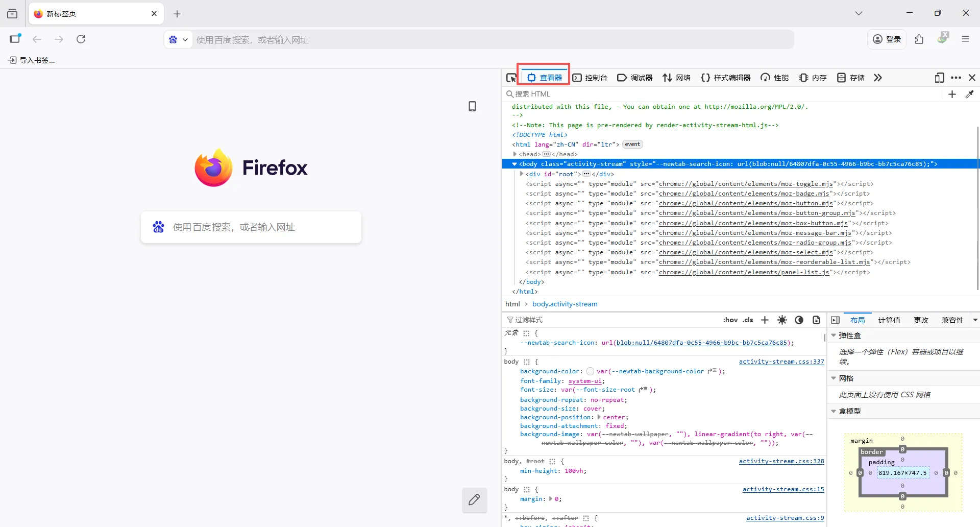Toggle the element picker tool
This screenshot has width=980, height=527.
pos(511,78)
